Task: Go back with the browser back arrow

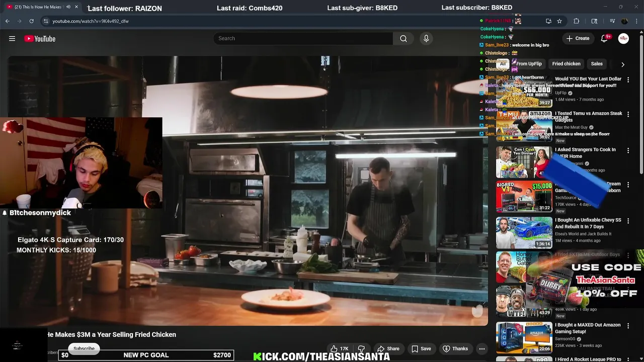Action: point(8,21)
